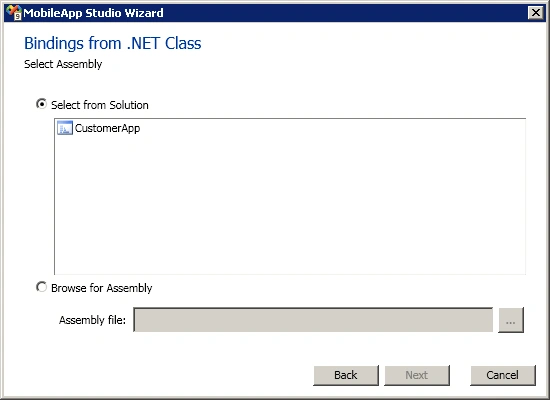Image resolution: width=550 pixels, height=400 pixels.
Task: Click the MobileApp Studio Wizard title bar icon
Action: coord(14,13)
